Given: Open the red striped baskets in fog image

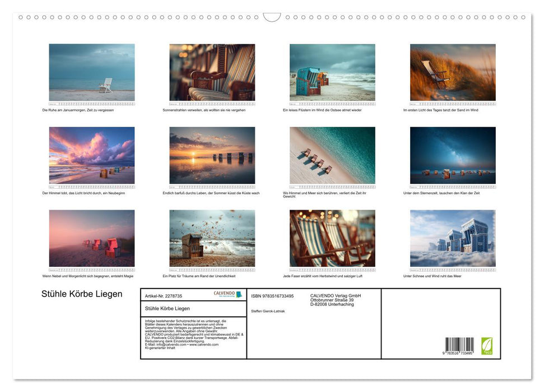Looking at the screenshot, I should tap(92, 238).
